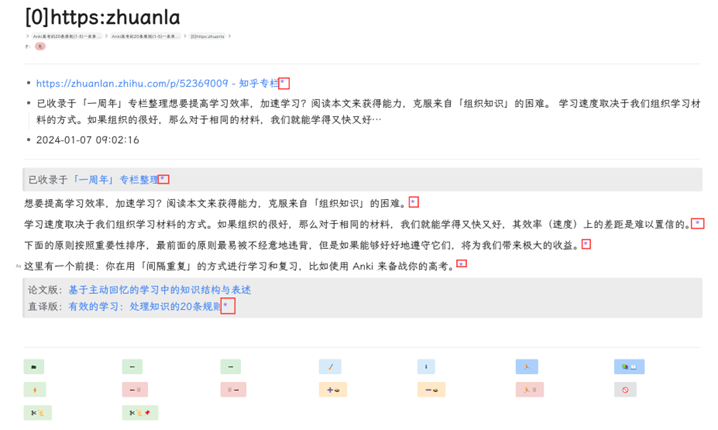
Task: Click the red marker after 极大的收益
Action: pos(586,244)
